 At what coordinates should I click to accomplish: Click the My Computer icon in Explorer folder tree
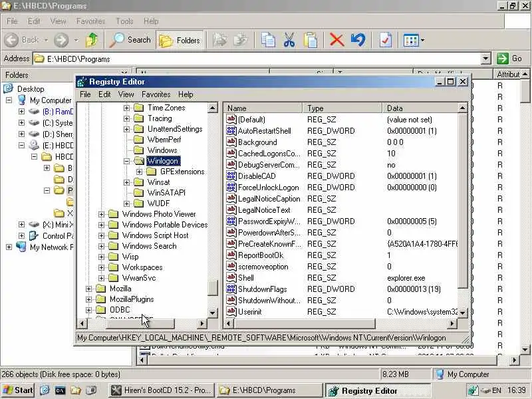(22, 100)
